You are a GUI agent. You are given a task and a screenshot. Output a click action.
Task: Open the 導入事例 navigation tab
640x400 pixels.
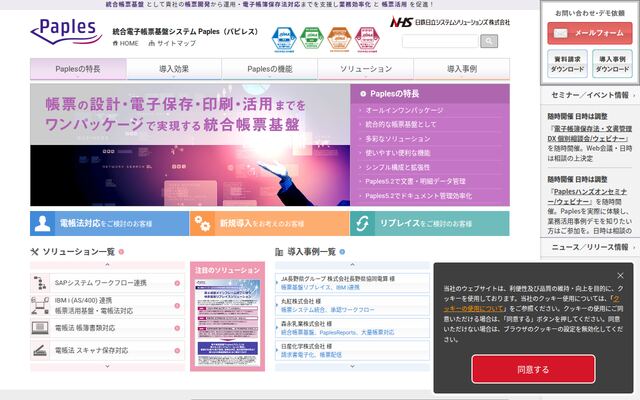coord(462,69)
